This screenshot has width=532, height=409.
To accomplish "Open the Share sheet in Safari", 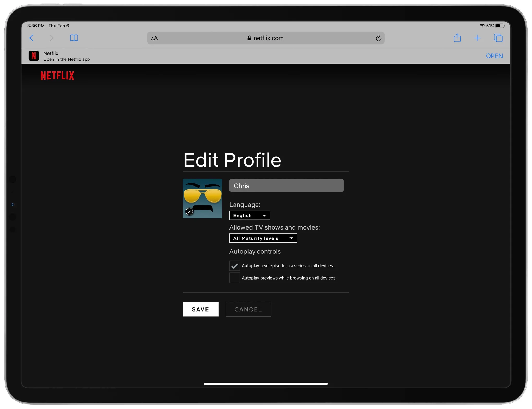I will [x=457, y=38].
